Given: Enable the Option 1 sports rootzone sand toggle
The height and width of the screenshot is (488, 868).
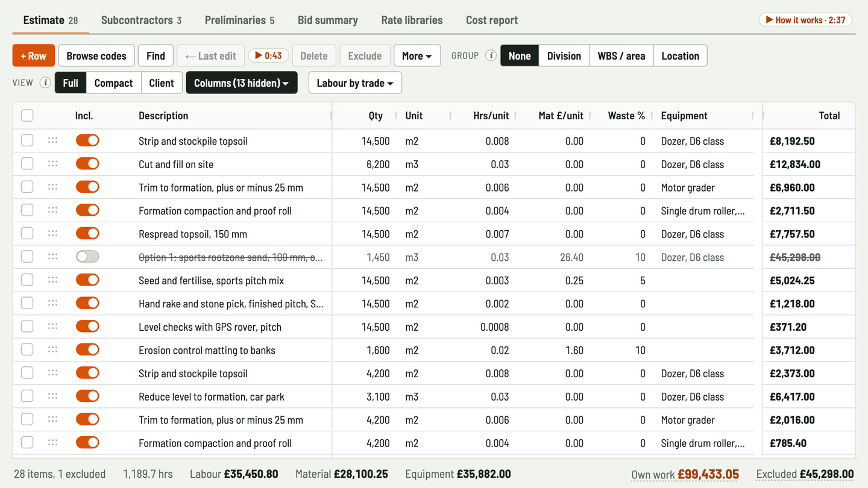Looking at the screenshot, I should [x=87, y=257].
